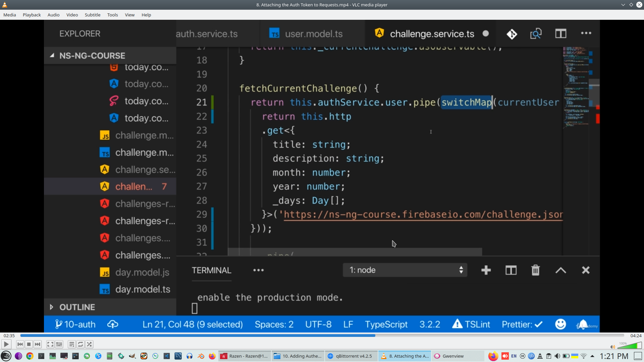The height and width of the screenshot is (362, 644).
Task: Open the Subtitle menu
Action: coord(92,15)
